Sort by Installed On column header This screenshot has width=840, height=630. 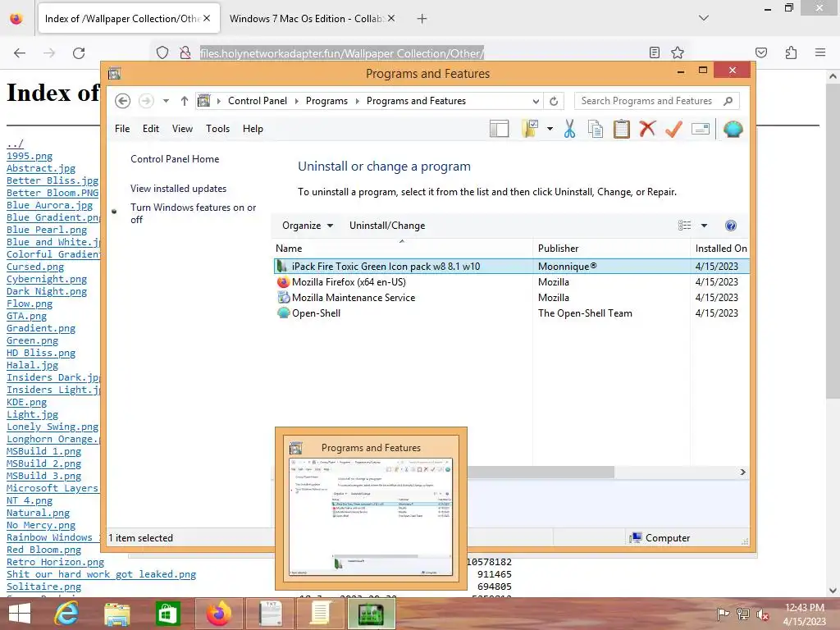[720, 249]
